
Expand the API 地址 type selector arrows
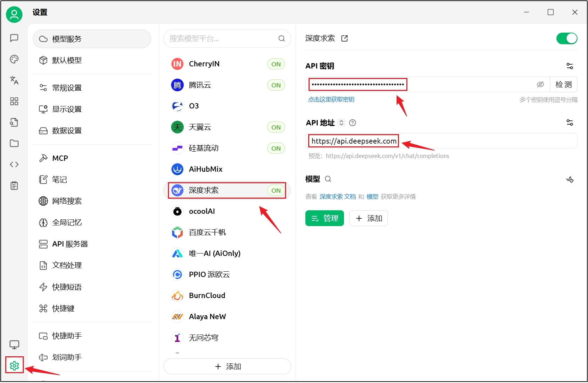341,123
